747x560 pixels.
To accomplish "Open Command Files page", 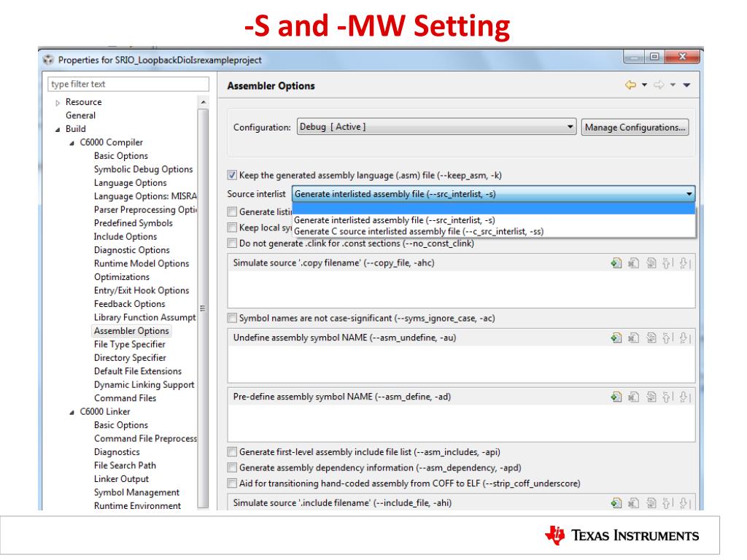I will pos(125,398).
